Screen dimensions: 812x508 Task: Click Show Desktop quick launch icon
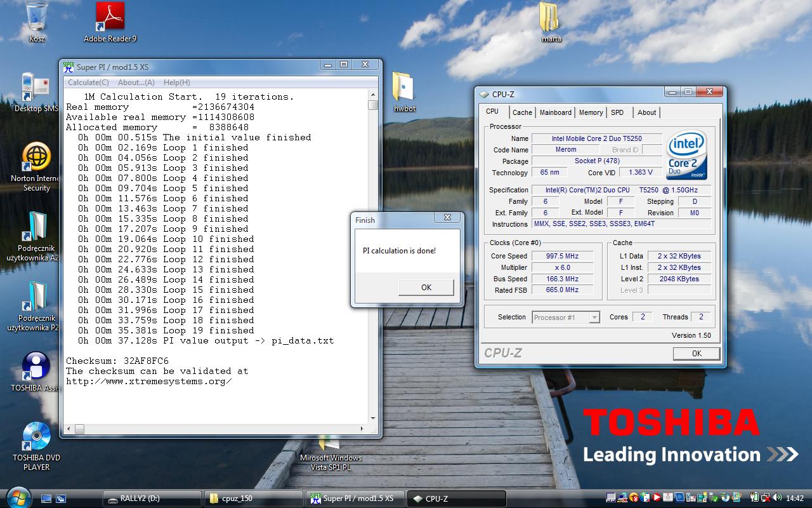point(46,498)
